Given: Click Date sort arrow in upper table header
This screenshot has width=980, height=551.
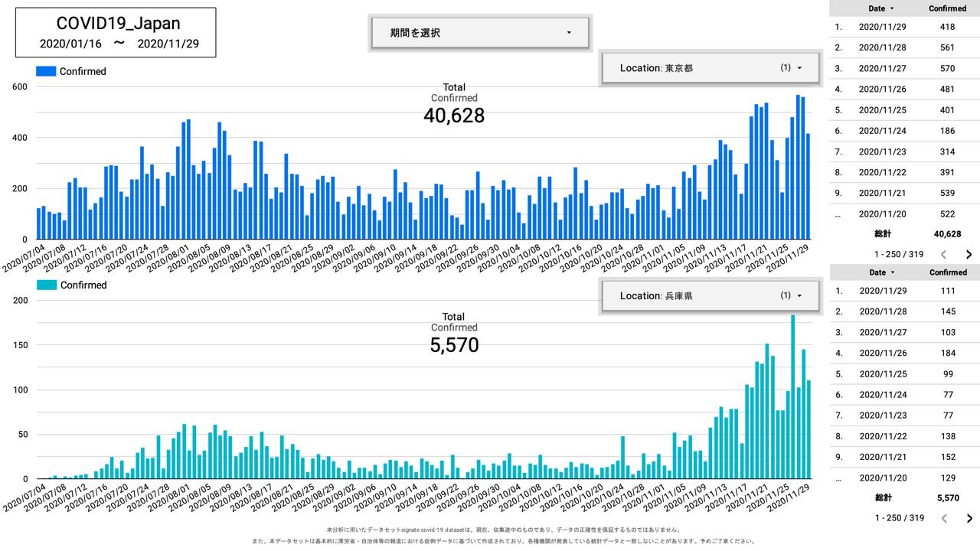Looking at the screenshot, I should click(892, 8).
